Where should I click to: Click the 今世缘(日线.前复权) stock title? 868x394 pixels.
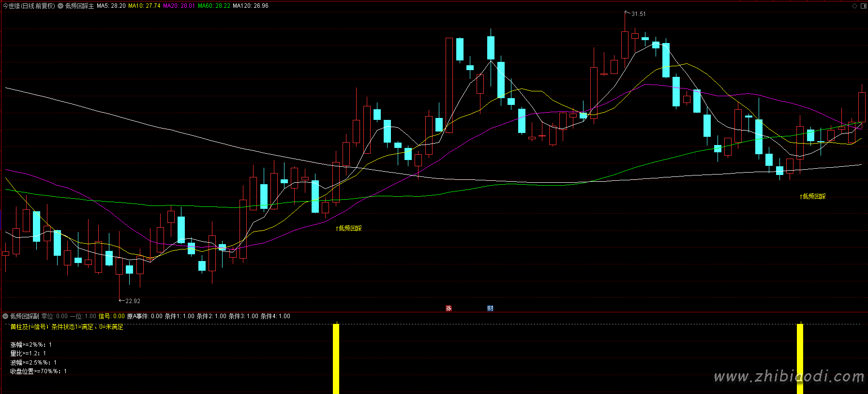coord(29,6)
